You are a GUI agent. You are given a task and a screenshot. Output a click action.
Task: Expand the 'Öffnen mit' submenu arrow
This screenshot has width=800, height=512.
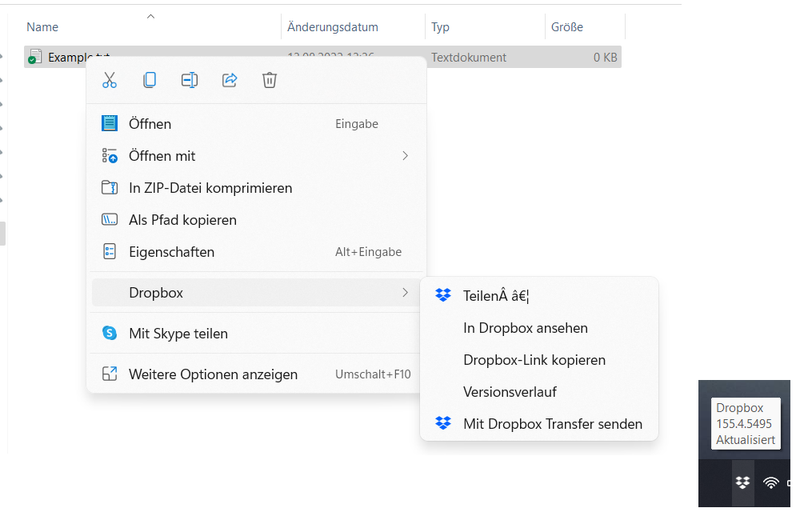[x=405, y=156]
